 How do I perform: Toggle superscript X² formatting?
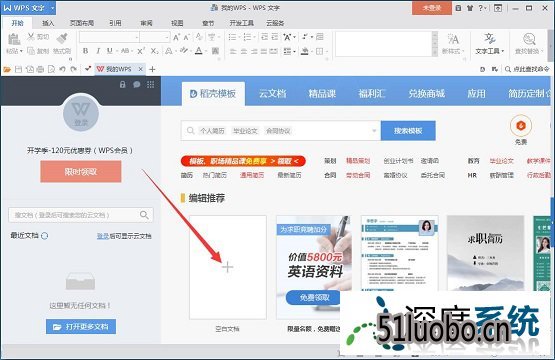(x=141, y=51)
